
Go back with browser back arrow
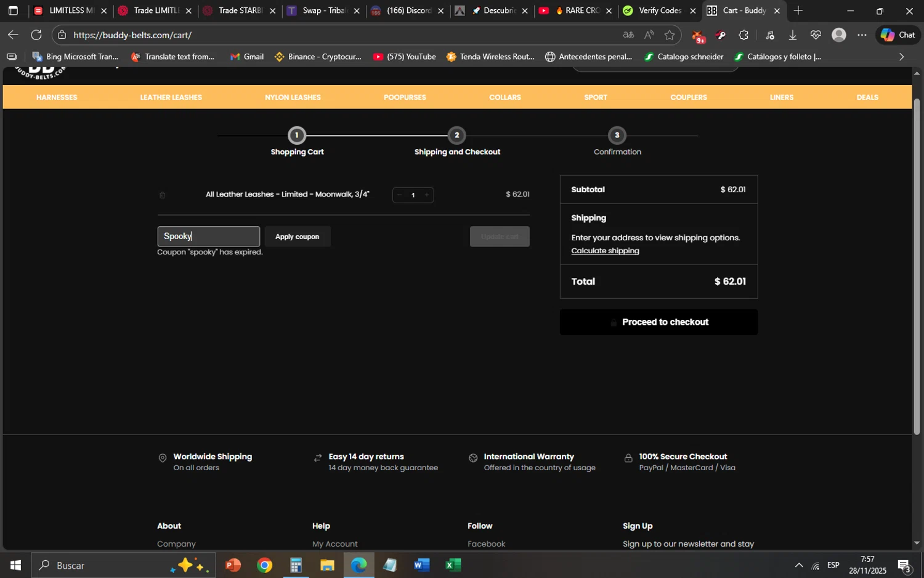(13, 35)
